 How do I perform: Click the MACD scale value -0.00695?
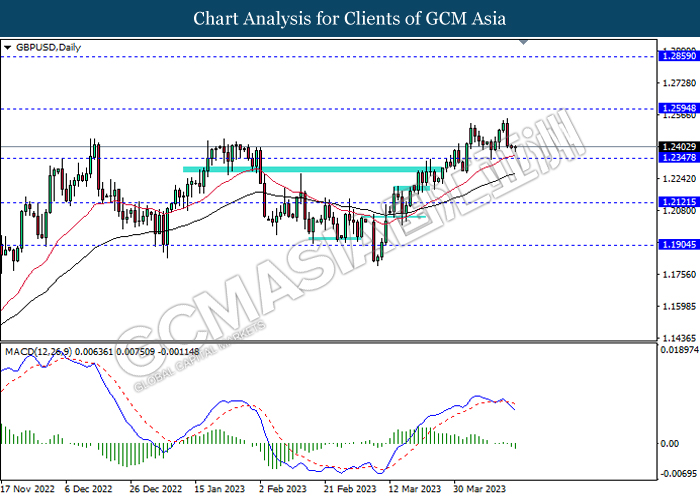[679, 473]
